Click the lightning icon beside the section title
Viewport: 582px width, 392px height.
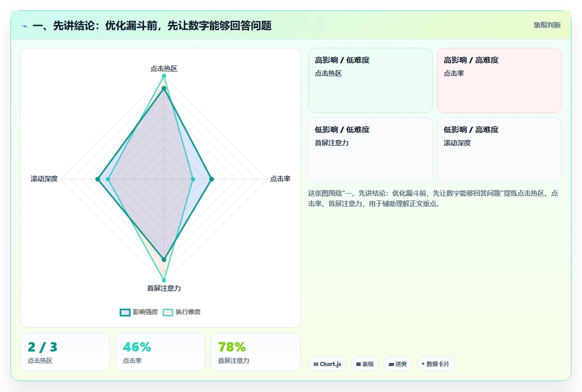coord(25,26)
